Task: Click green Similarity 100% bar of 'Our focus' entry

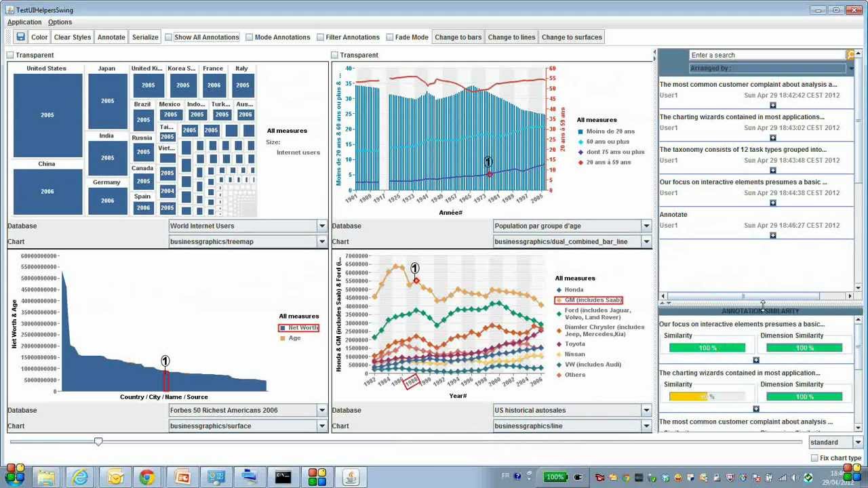Action: [x=707, y=348]
